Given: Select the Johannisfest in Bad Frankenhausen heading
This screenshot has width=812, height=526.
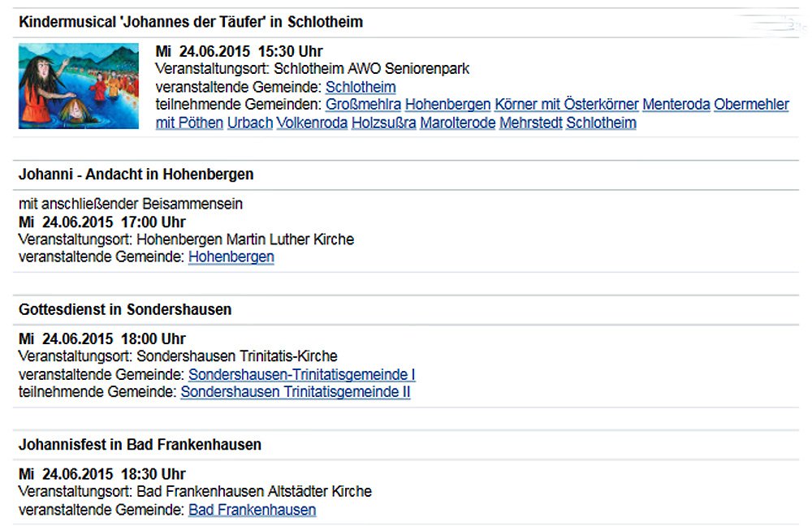Looking at the screenshot, I should [140, 445].
